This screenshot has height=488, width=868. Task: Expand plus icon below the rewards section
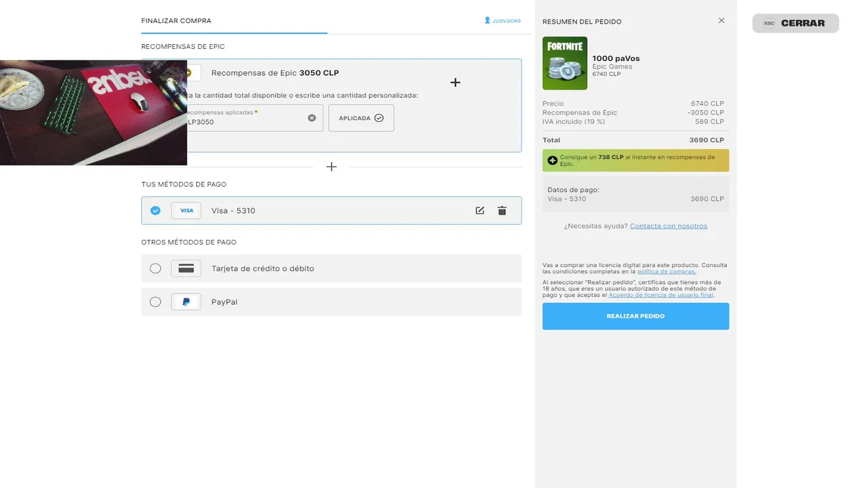332,167
